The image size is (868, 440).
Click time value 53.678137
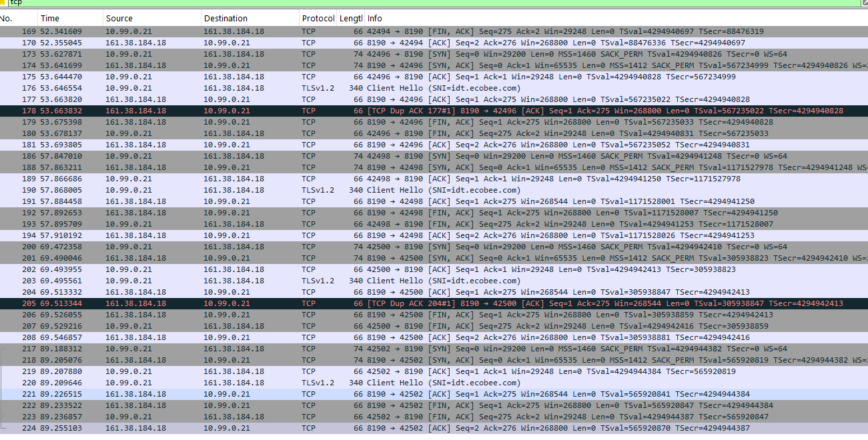(x=61, y=133)
